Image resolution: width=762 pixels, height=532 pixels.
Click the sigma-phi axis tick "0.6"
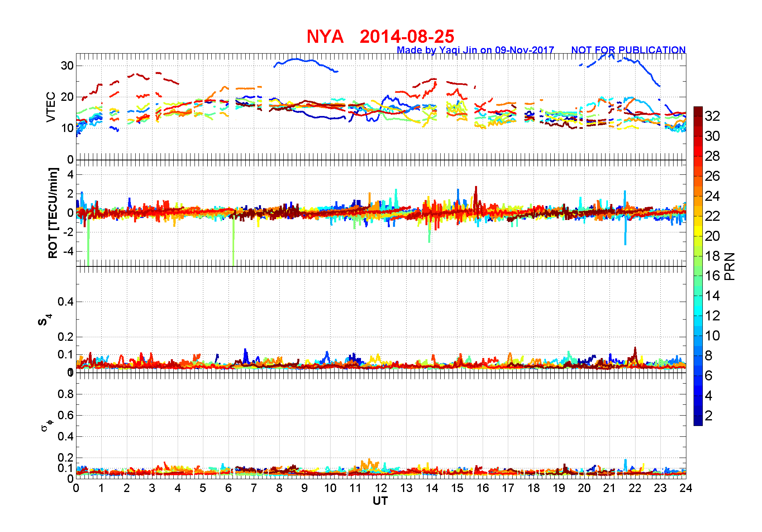[x=66, y=415]
